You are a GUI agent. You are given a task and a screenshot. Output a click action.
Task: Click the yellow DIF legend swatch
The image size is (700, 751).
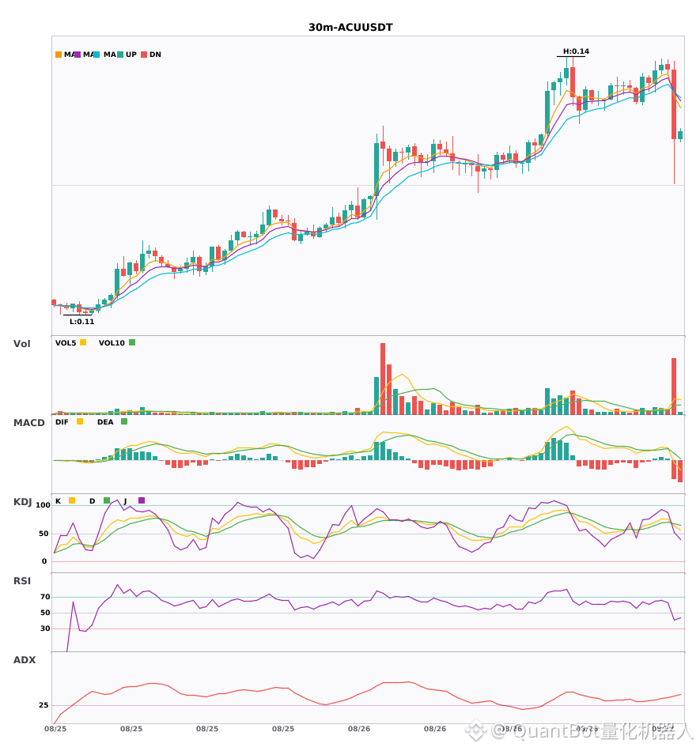pos(80,421)
